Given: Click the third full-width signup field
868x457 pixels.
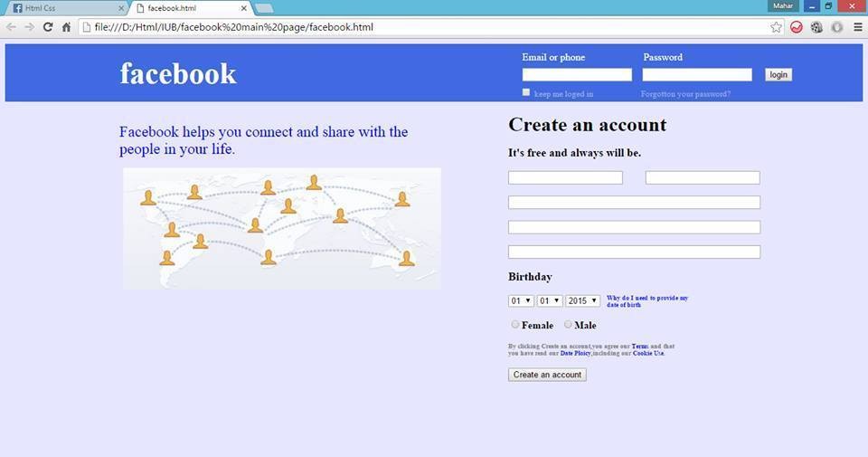Looking at the screenshot, I should pos(635,252).
